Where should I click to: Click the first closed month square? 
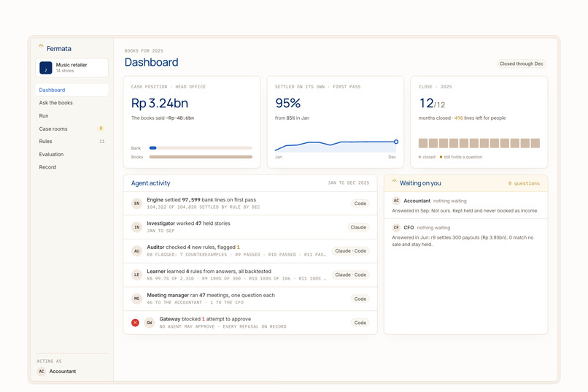(423, 143)
